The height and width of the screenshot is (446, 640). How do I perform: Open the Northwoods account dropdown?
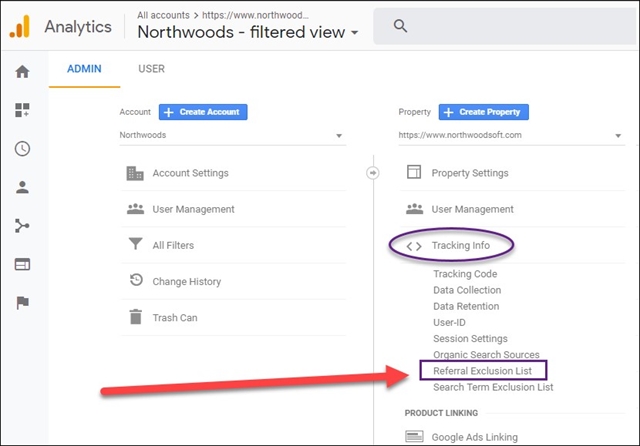click(233, 135)
